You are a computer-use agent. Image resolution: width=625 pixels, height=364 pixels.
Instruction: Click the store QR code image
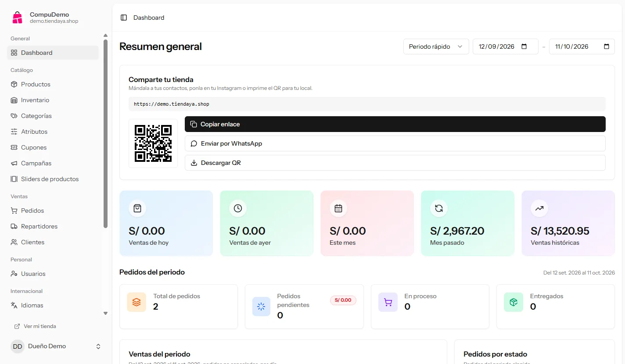153,143
